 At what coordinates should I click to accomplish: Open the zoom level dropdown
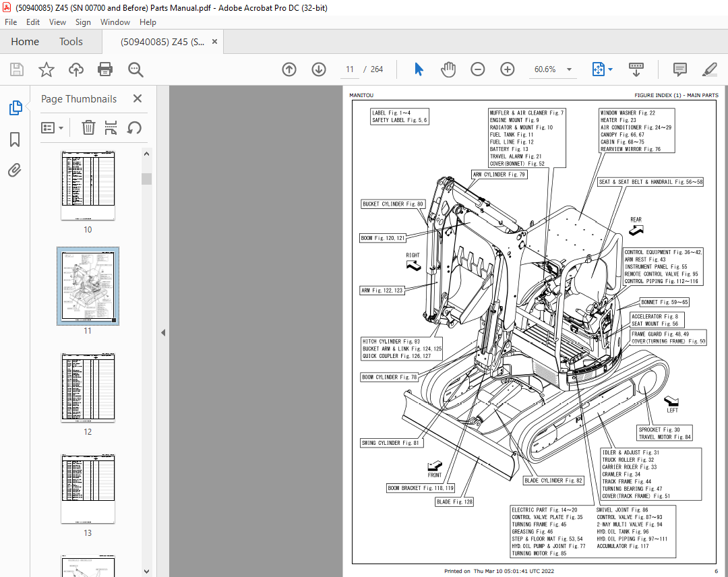point(569,69)
